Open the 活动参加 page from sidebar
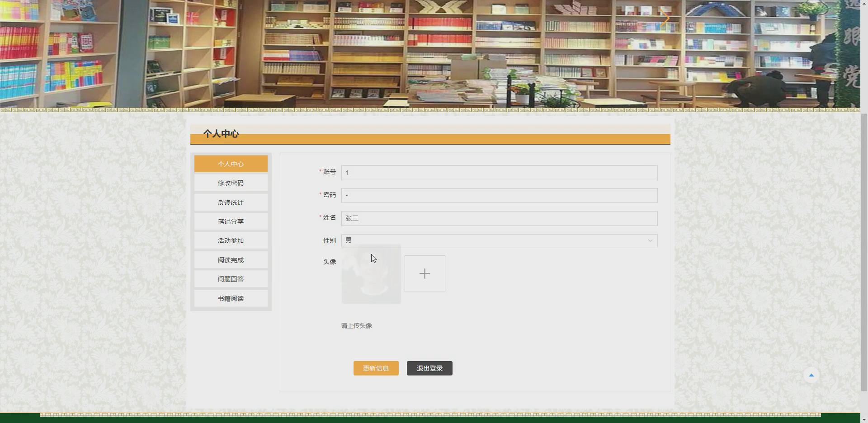The image size is (868, 423). click(x=231, y=240)
